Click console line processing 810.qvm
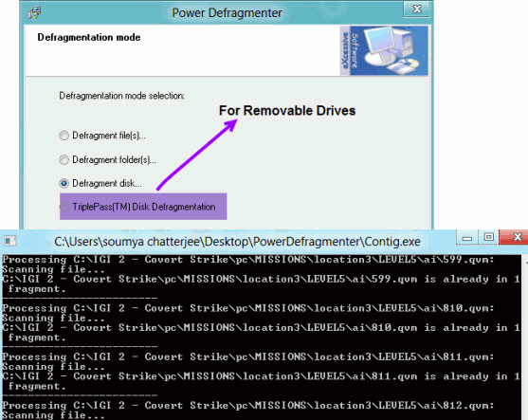Image resolution: width=528 pixels, height=420 pixels. tap(248, 308)
